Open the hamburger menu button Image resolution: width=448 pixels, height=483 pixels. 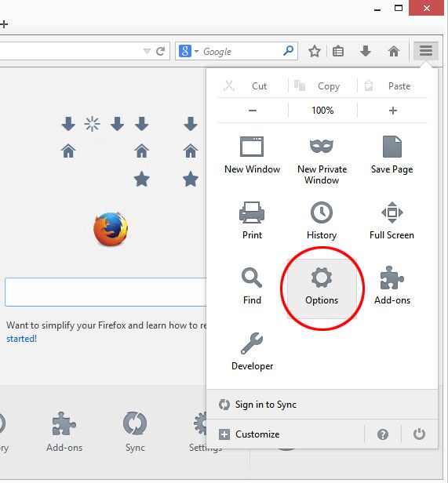tap(425, 51)
